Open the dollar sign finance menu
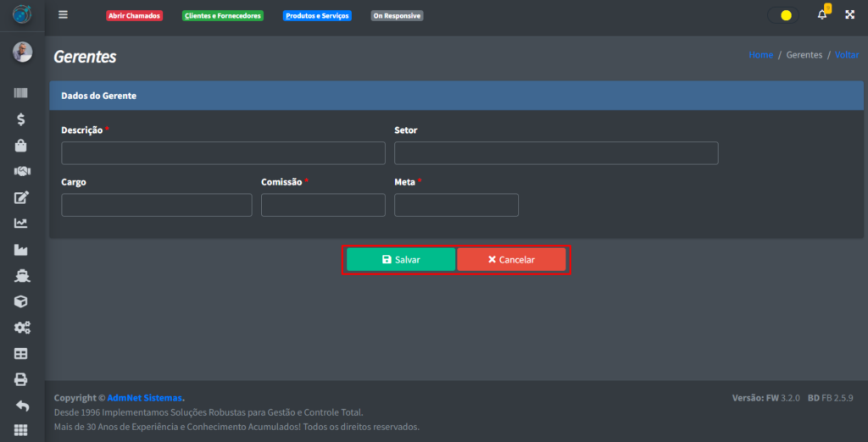 pos(21,119)
